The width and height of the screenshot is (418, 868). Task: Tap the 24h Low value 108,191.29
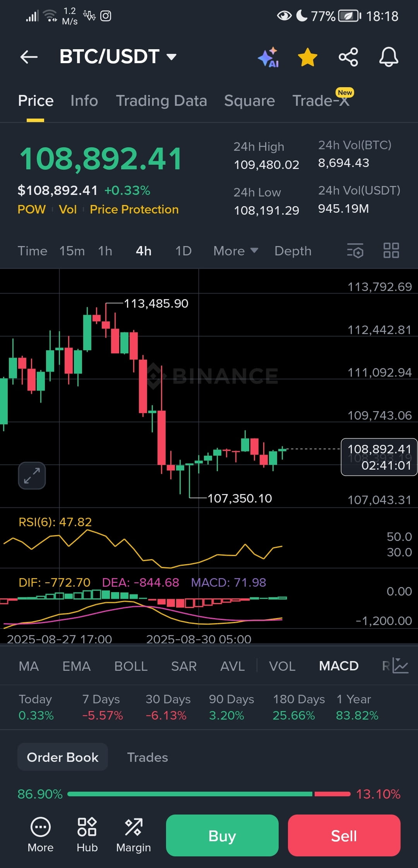pos(266,210)
